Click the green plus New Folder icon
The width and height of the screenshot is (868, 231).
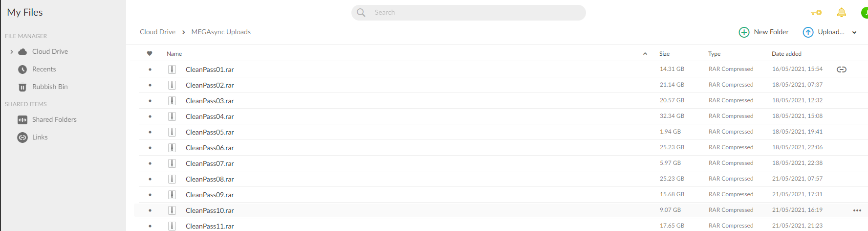click(744, 32)
